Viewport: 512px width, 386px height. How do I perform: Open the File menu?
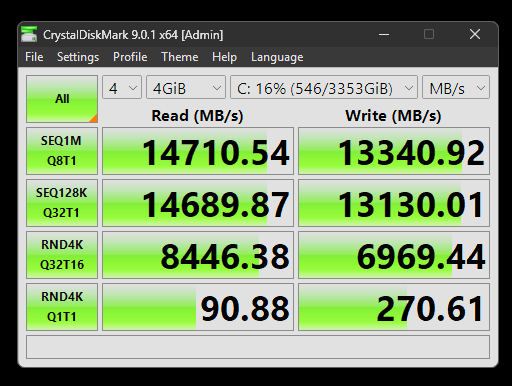point(34,57)
